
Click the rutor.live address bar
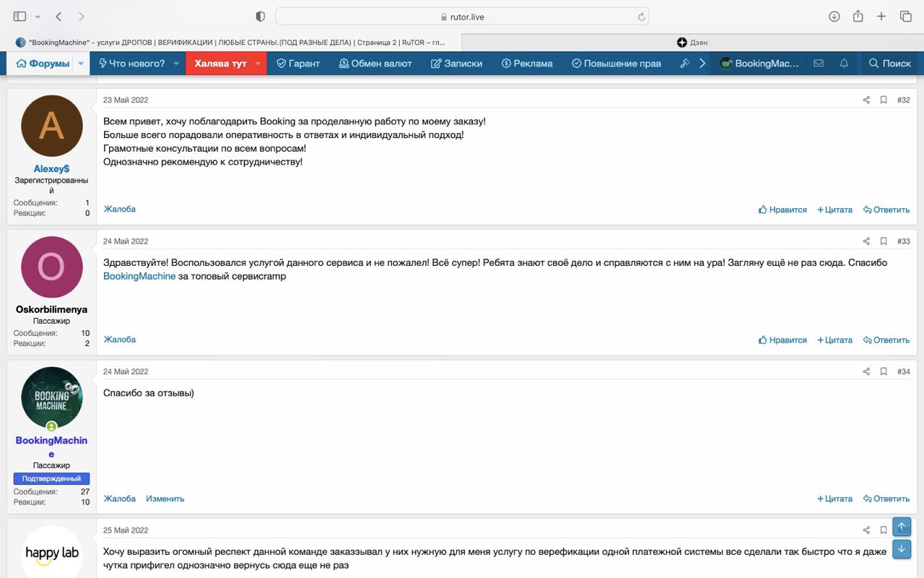click(x=462, y=17)
